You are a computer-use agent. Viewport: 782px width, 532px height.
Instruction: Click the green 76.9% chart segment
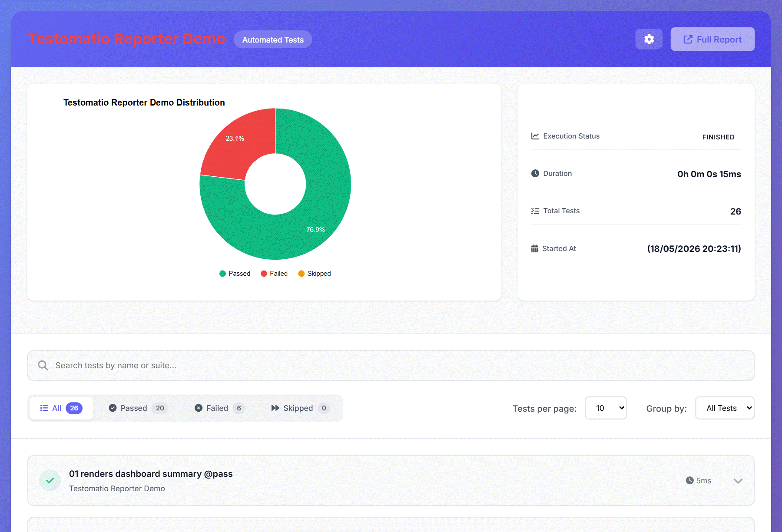tap(315, 217)
